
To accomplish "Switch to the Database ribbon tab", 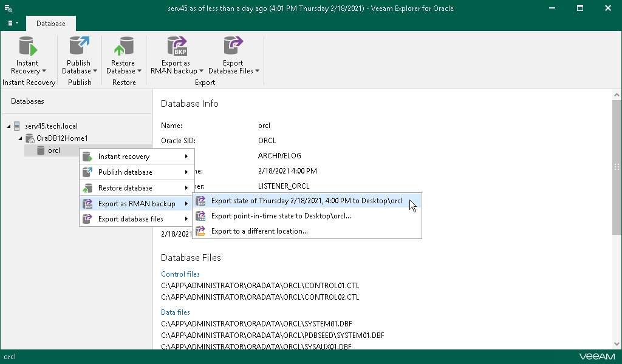I will pos(51,24).
